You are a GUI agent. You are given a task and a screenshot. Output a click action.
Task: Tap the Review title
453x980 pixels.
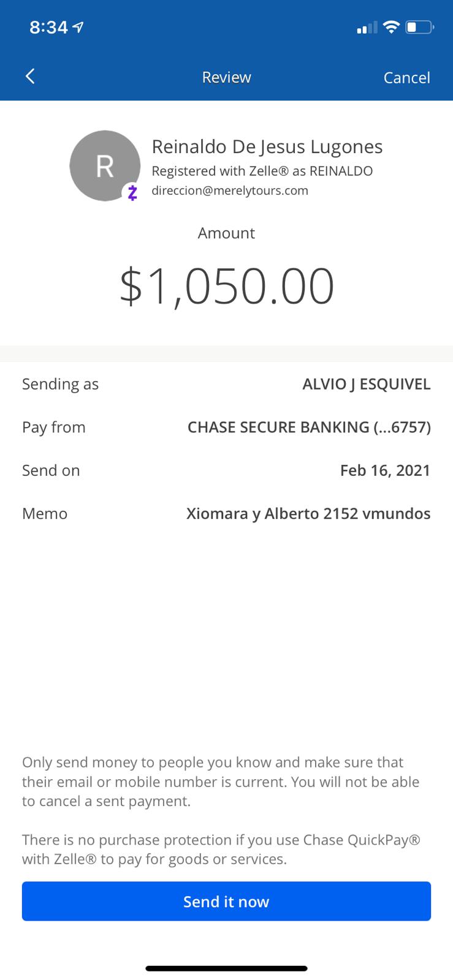226,77
